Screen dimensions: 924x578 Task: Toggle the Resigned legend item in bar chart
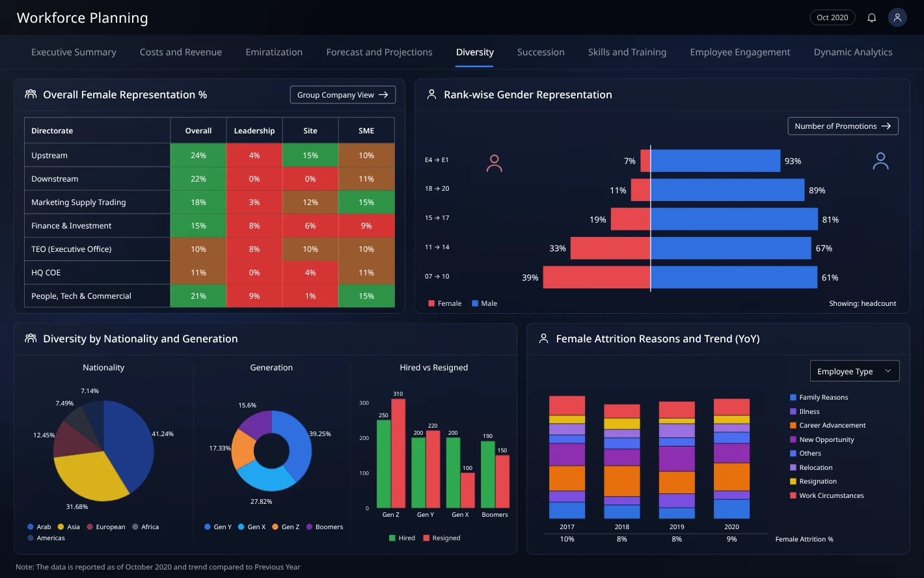tap(442, 538)
